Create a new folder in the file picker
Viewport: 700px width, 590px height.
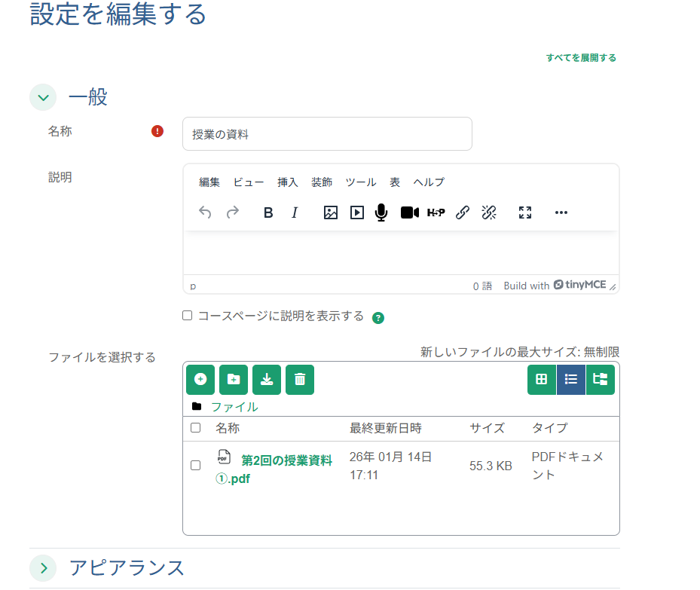pyautogui.click(x=233, y=379)
